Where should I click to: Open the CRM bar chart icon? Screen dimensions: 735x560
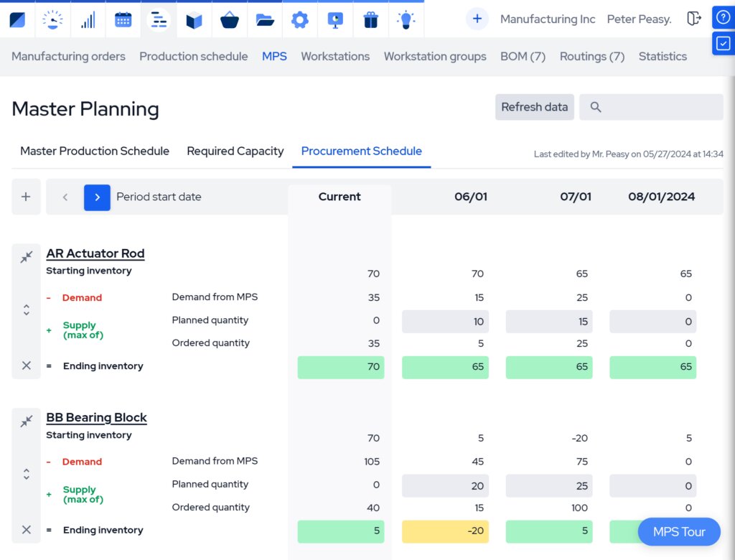coord(88,20)
